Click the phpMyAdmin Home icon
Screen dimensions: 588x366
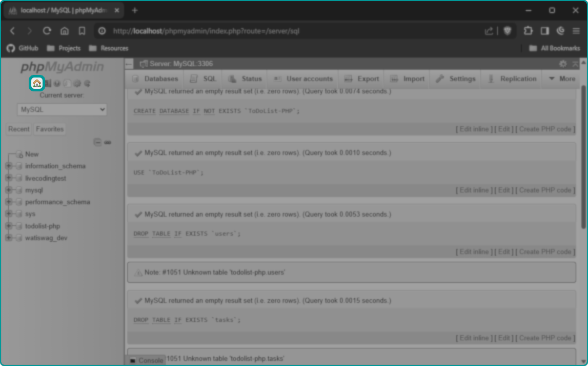pyautogui.click(x=37, y=83)
